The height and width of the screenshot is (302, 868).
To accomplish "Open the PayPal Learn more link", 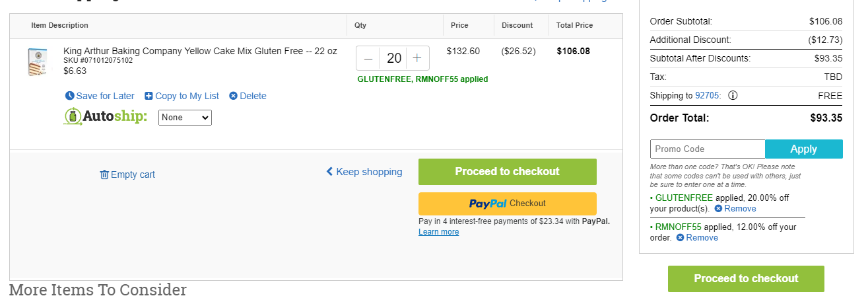I will pyautogui.click(x=438, y=232).
